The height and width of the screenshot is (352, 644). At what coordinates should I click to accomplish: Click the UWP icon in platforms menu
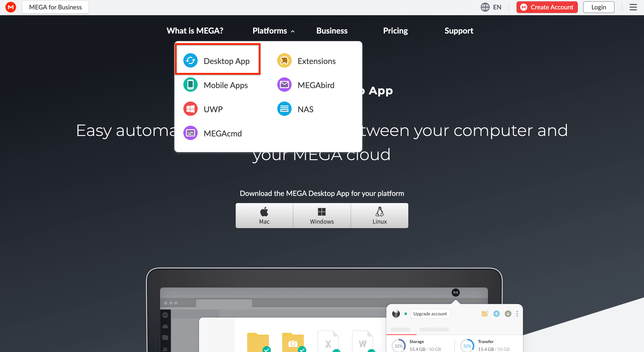point(191,109)
